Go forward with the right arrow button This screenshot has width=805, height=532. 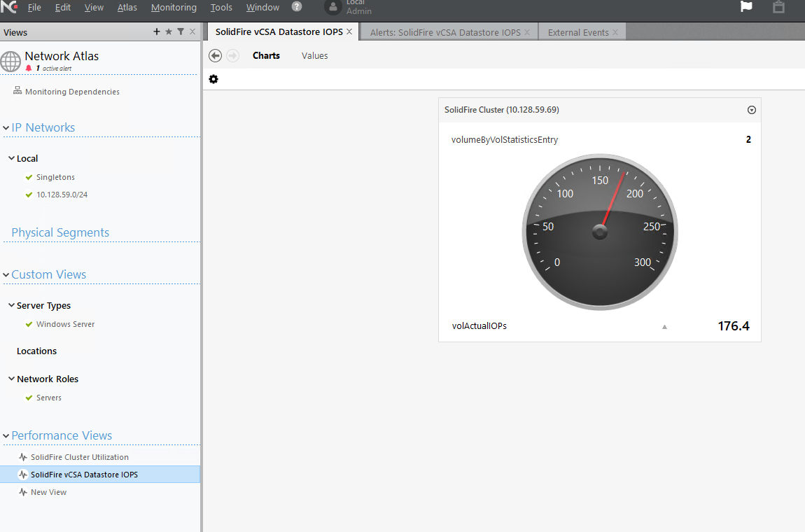(x=232, y=55)
